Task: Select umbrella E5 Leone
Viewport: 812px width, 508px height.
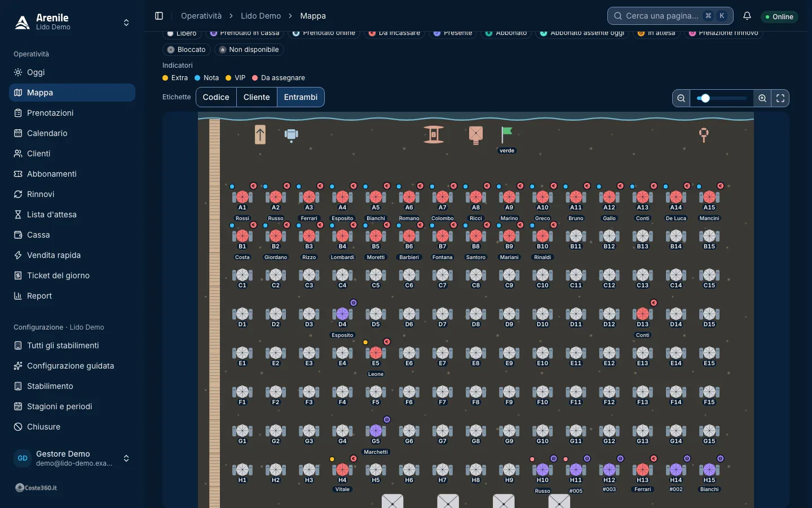Action: coord(376,353)
